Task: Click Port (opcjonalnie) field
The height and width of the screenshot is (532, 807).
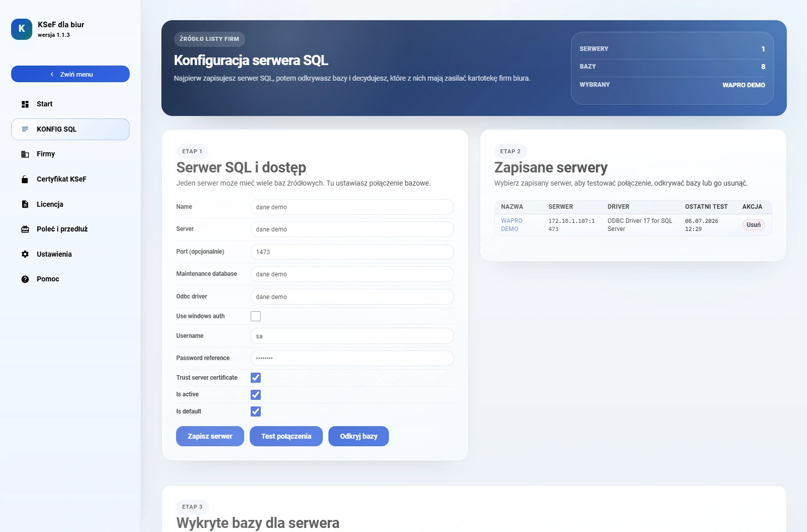Action: pos(352,252)
